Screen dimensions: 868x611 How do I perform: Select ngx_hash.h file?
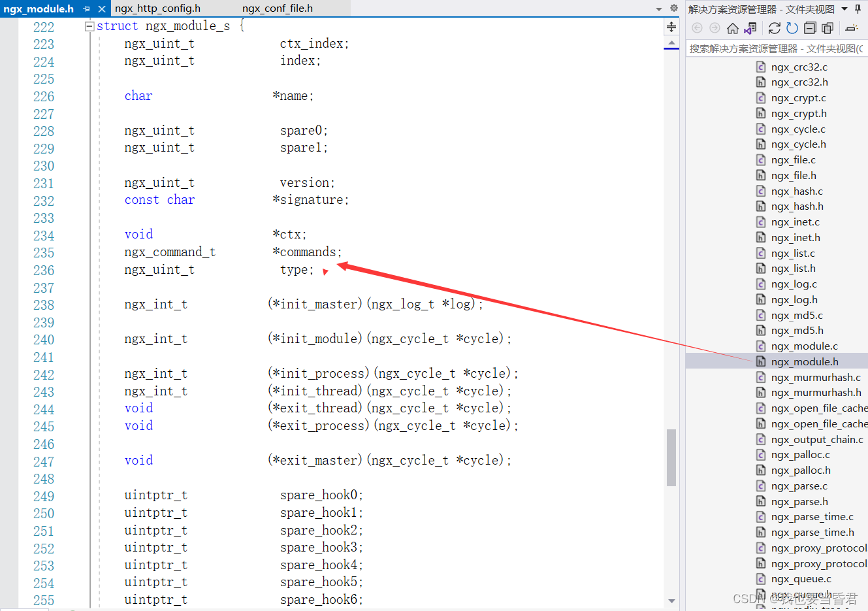(x=797, y=206)
